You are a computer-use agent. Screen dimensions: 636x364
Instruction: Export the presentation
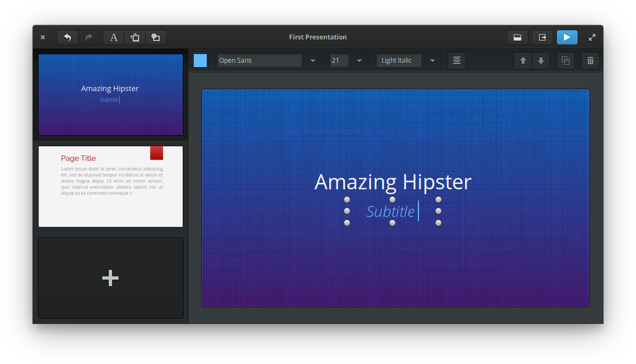(x=542, y=37)
